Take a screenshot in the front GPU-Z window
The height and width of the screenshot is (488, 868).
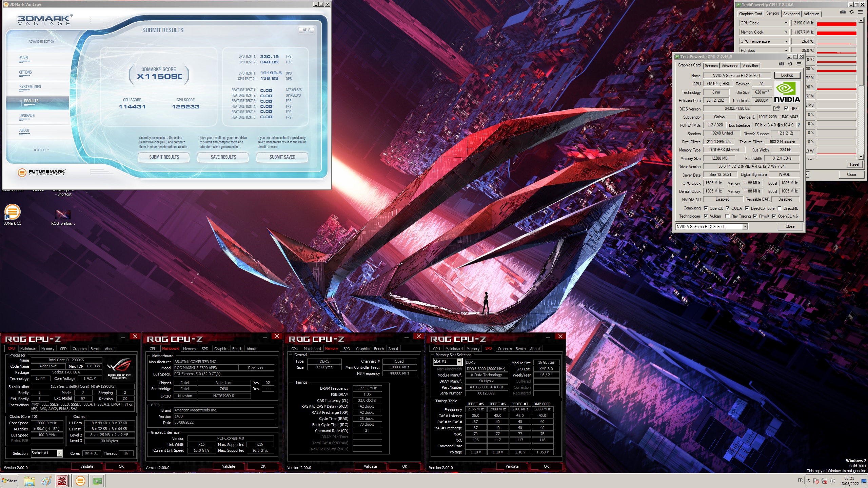[x=781, y=64]
